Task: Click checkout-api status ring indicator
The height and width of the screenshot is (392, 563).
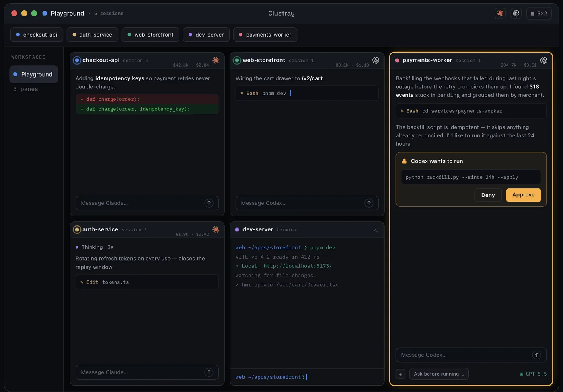Action: pyautogui.click(x=77, y=60)
